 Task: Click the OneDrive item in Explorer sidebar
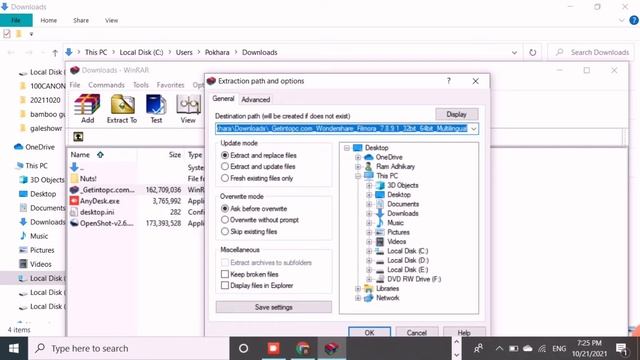34,147
